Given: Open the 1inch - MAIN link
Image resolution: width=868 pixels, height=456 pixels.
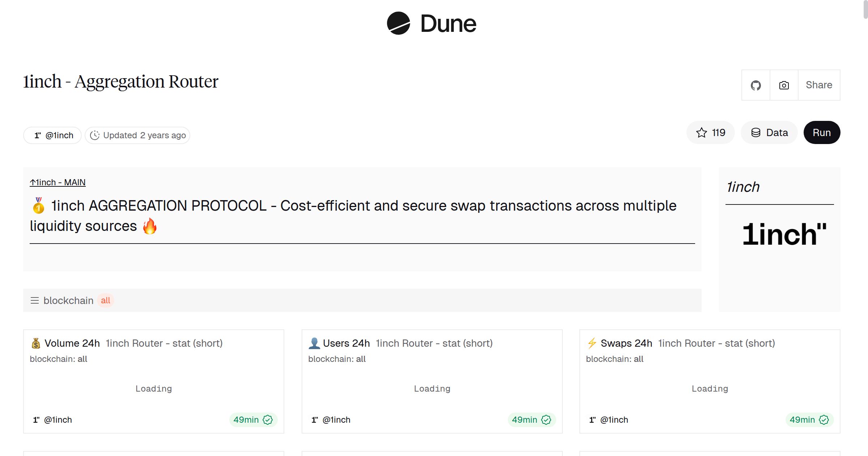Looking at the screenshot, I should pos(57,182).
